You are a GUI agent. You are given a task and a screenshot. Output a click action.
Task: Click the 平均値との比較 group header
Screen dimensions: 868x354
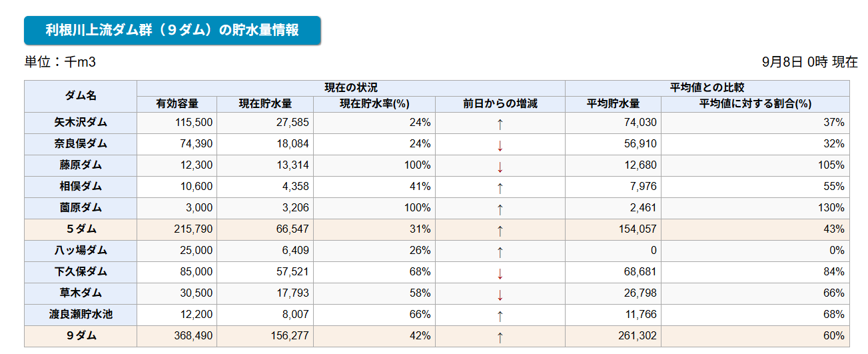[x=707, y=88]
